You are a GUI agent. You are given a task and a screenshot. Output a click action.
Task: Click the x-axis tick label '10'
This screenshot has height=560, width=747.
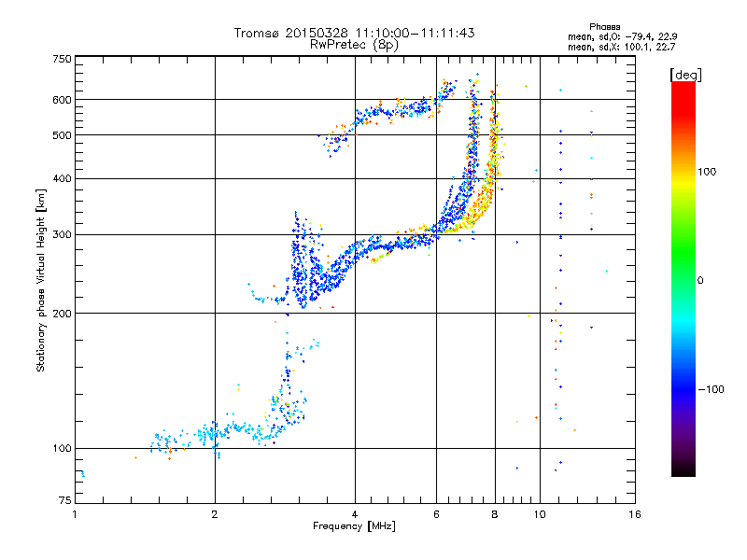540,514
